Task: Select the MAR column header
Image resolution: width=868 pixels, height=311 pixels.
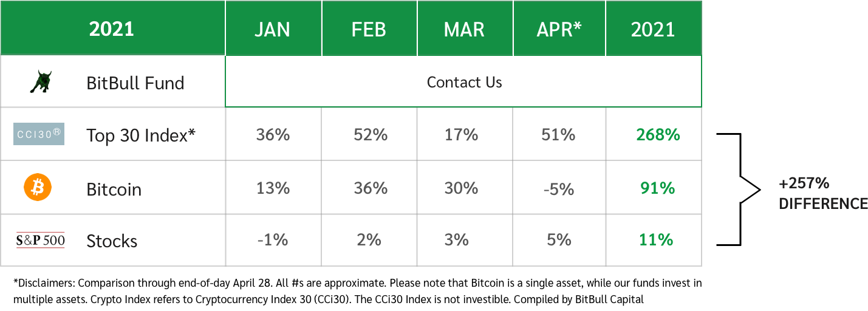Action: coord(465,29)
